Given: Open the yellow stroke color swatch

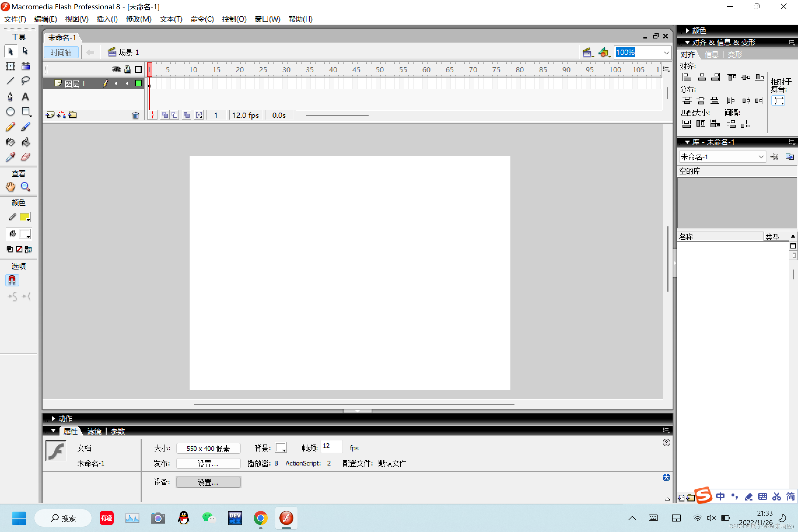Looking at the screenshot, I should (25, 217).
